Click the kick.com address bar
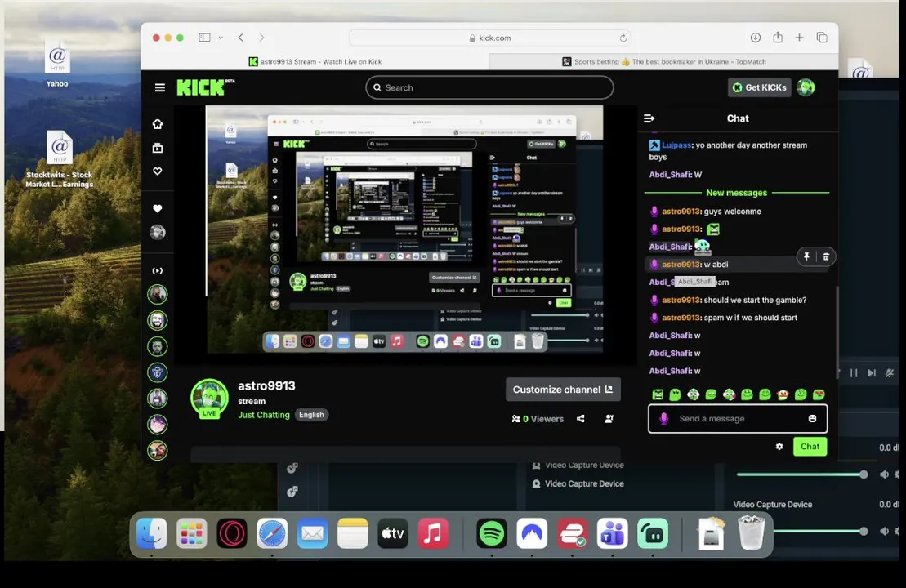906x588 pixels. pos(489,38)
